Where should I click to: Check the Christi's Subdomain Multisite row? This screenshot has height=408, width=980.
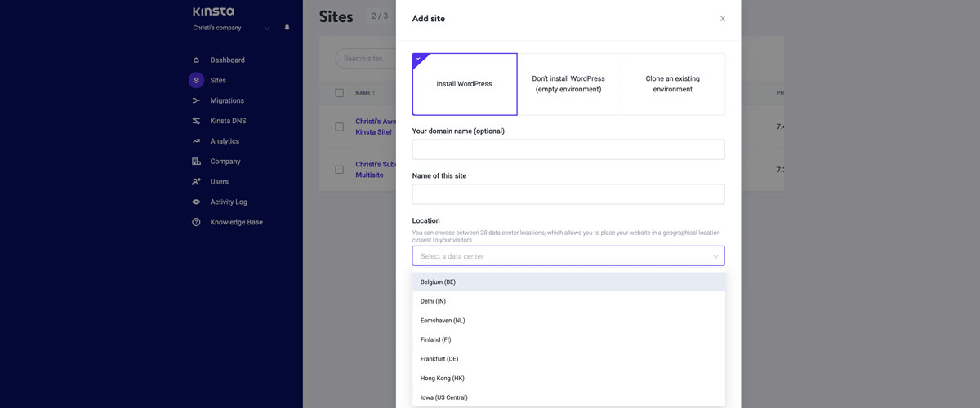click(340, 170)
